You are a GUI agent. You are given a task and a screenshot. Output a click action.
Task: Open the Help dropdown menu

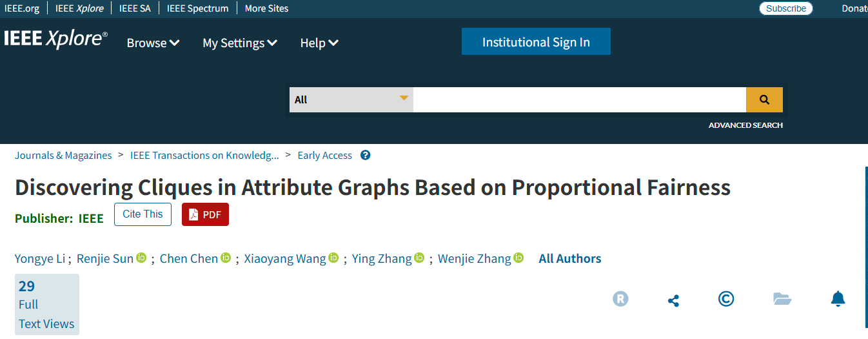coord(319,43)
